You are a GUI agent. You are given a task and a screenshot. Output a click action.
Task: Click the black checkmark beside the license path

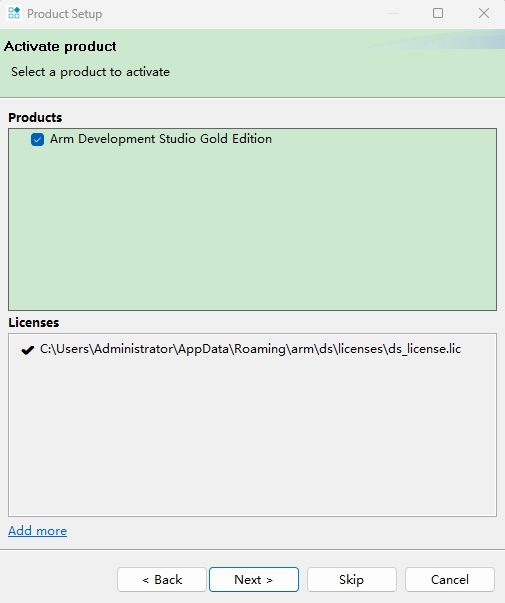(28, 350)
